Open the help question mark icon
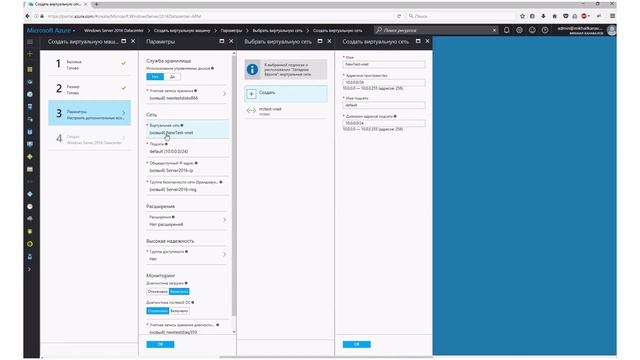 point(545,30)
